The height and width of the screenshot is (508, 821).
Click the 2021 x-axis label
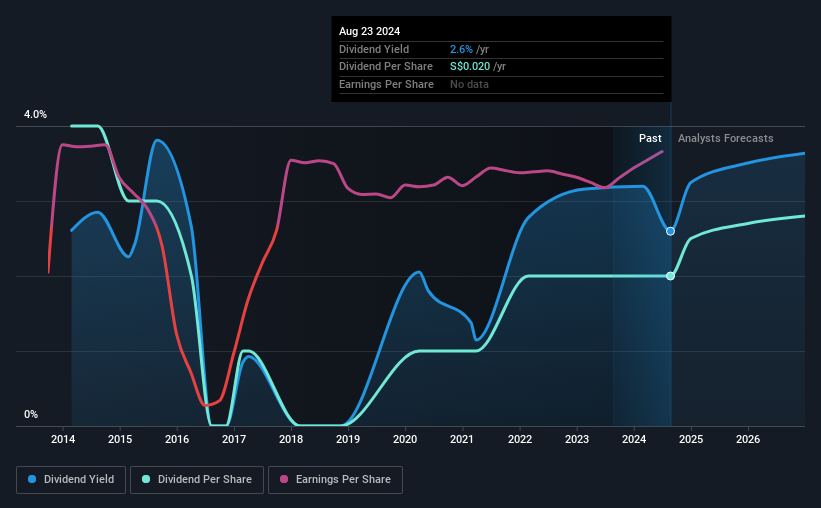click(462, 439)
